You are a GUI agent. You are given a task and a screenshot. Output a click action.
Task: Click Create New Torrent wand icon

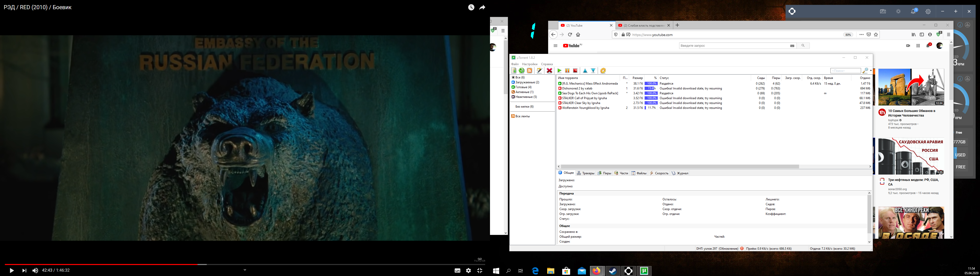tap(540, 71)
